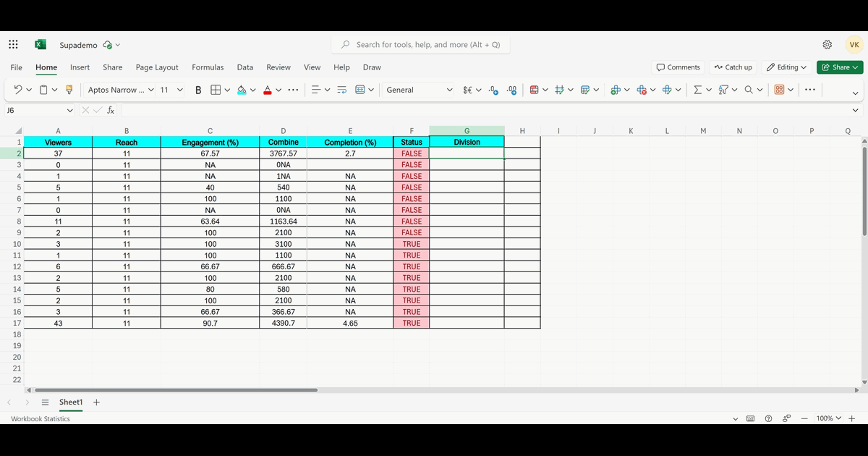Apply cell borders icon
Viewport: 868px width, 456px height.
216,90
